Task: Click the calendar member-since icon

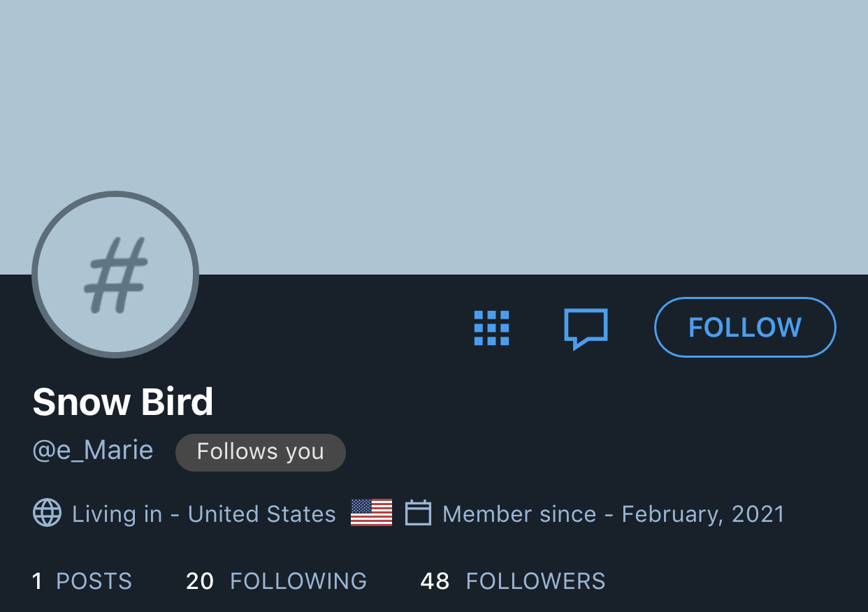Action: pos(418,513)
